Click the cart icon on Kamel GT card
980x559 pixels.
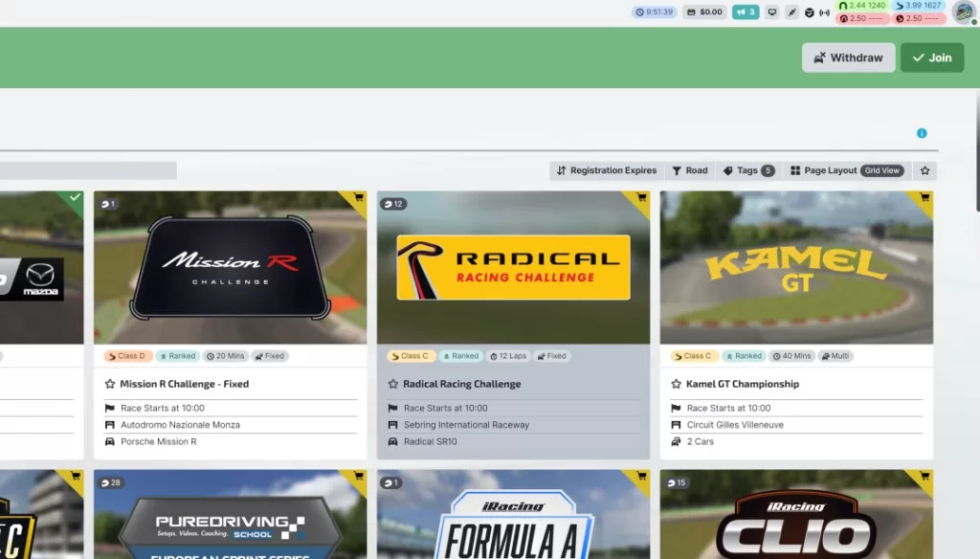coord(924,198)
